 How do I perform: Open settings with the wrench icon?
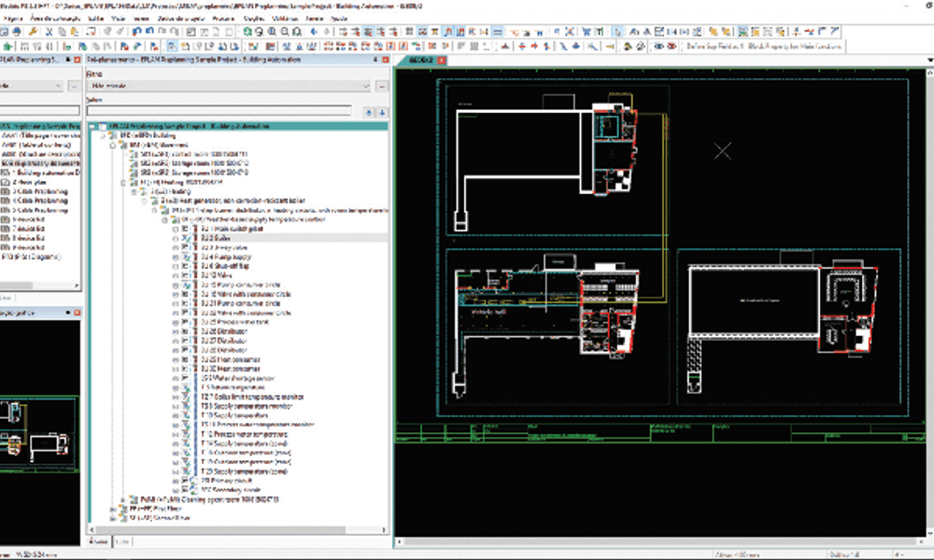point(33,32)
